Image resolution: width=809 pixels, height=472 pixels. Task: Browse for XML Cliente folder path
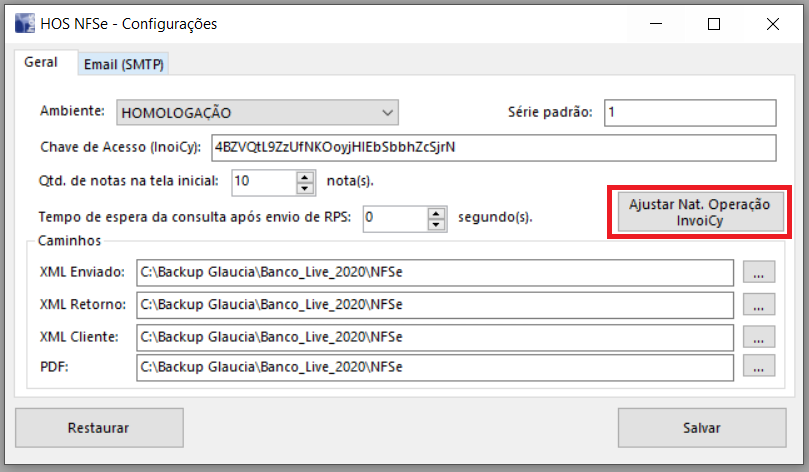coord(759,336)
